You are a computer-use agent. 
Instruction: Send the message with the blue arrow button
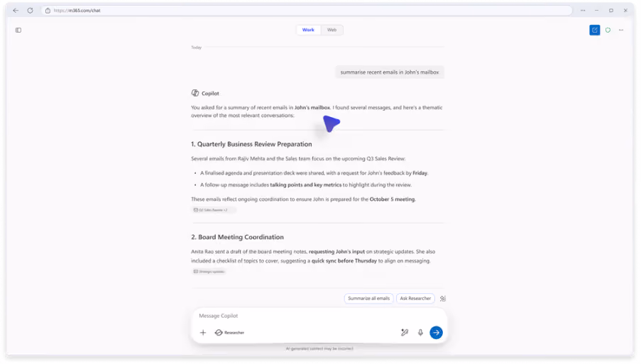436,333
